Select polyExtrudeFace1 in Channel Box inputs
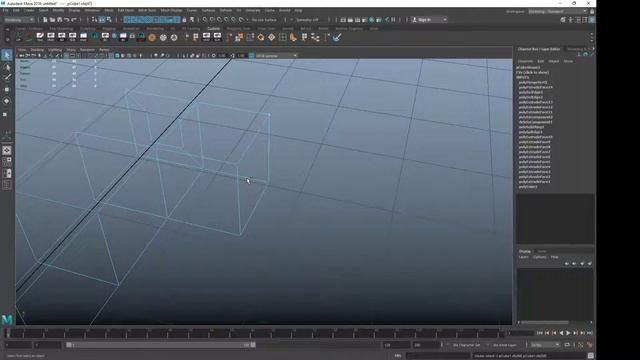 534,182
